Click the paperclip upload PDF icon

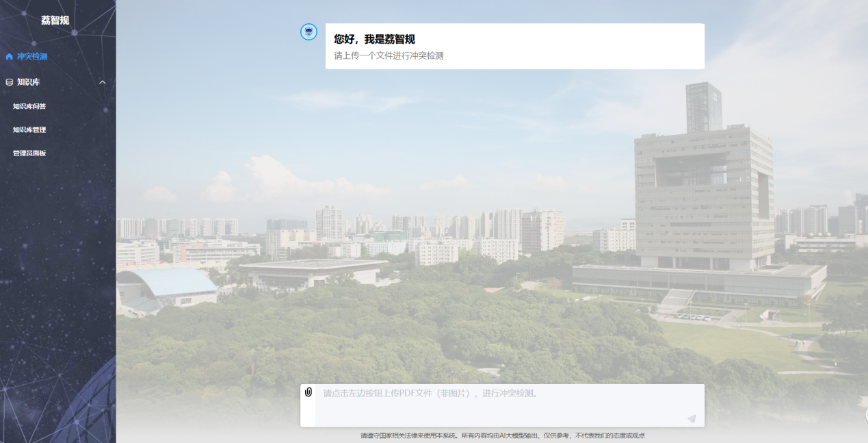308,392
